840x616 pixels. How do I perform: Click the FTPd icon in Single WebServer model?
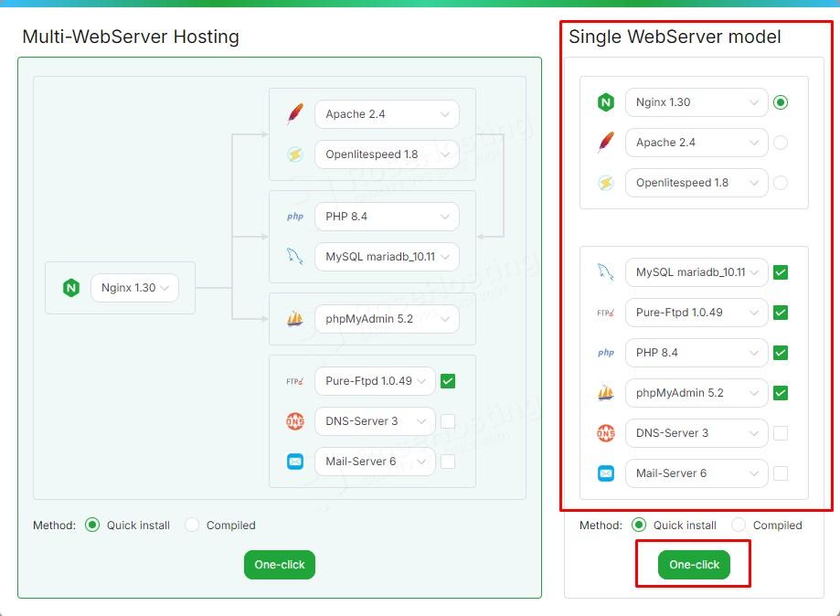tap(606, 313)
